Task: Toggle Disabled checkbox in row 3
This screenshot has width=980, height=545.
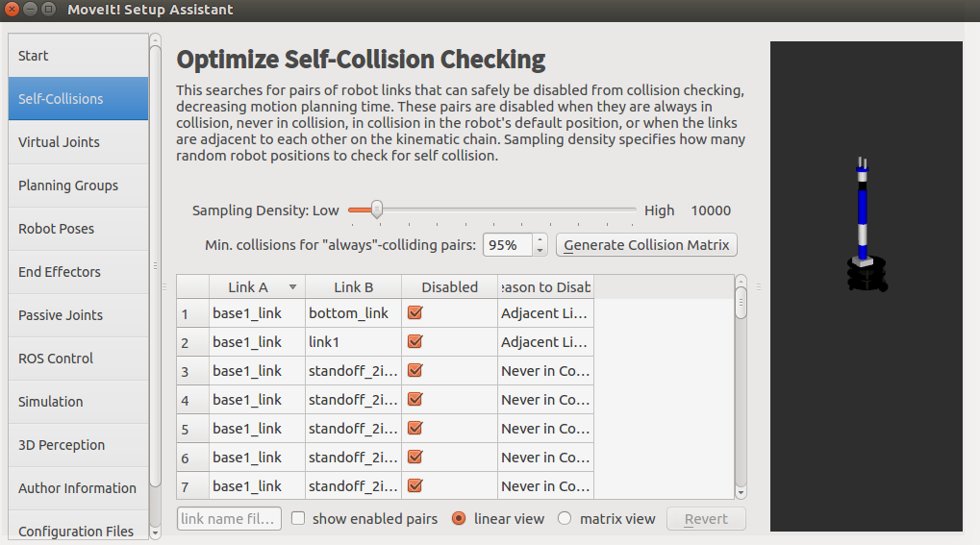Action: [415, 370]
